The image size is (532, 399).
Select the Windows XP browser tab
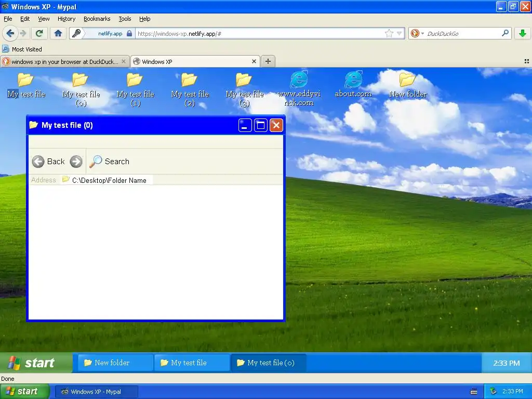(195, 61)
